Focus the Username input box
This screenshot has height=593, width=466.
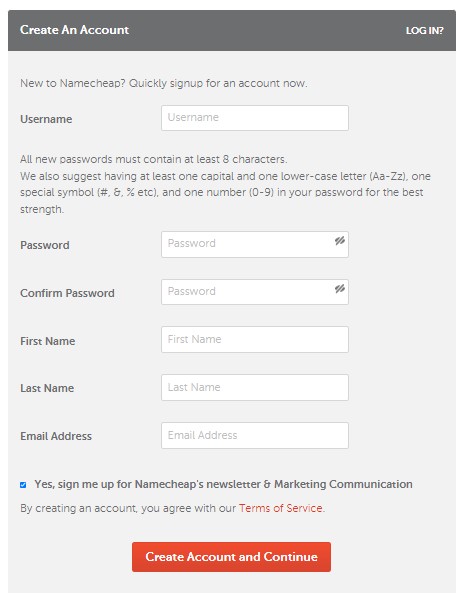pos(255,118)
